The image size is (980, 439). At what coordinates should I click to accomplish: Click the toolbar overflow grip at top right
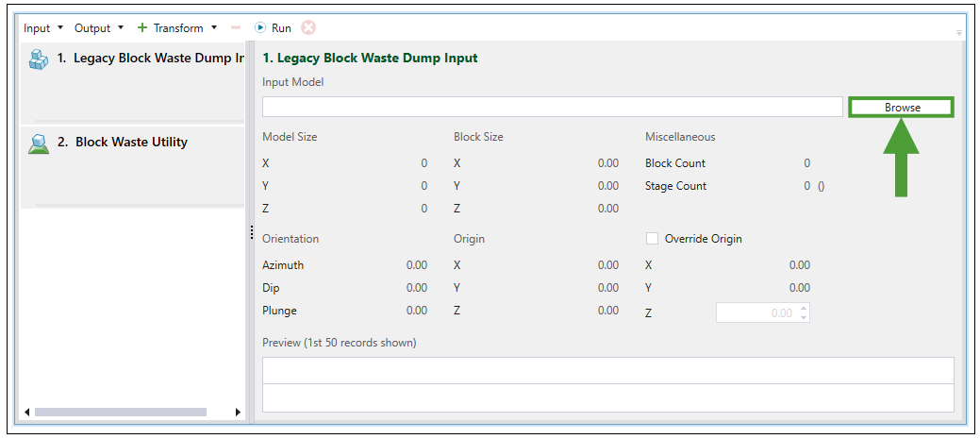[959, 32]
